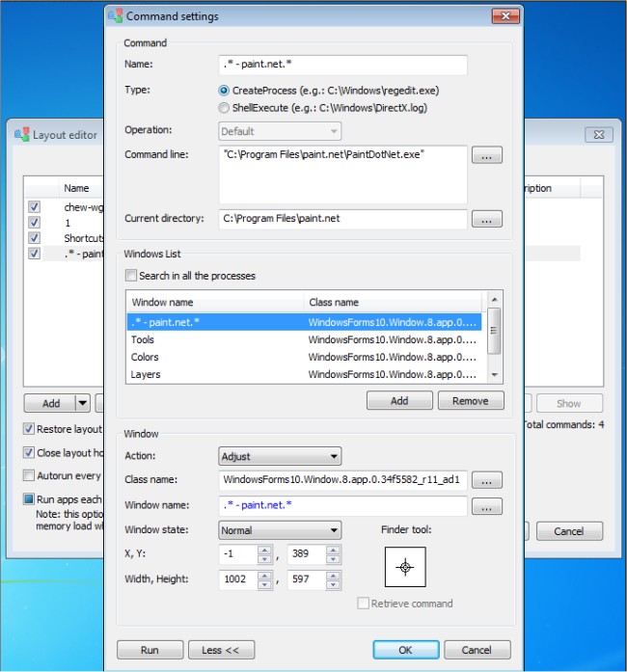Decrease the Width 1002 with down arrow
This screenshot has width=627, height=672.
tap(264, 583)
